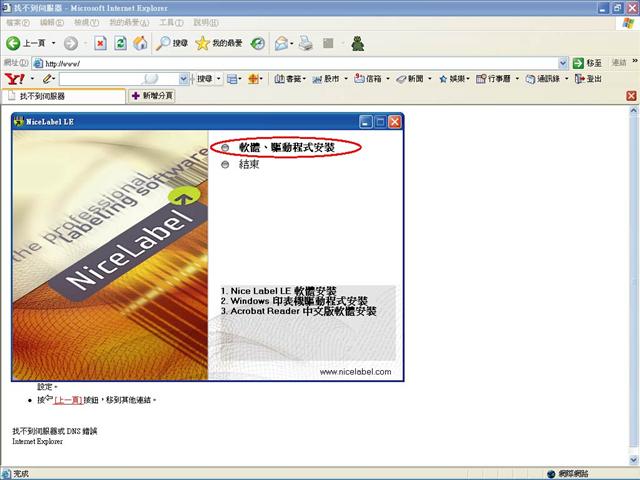Viewport: 640px width, 480px height.
Task: Open the Yahoo logo dropdown arrow
Action: click(x=32, y=79)
